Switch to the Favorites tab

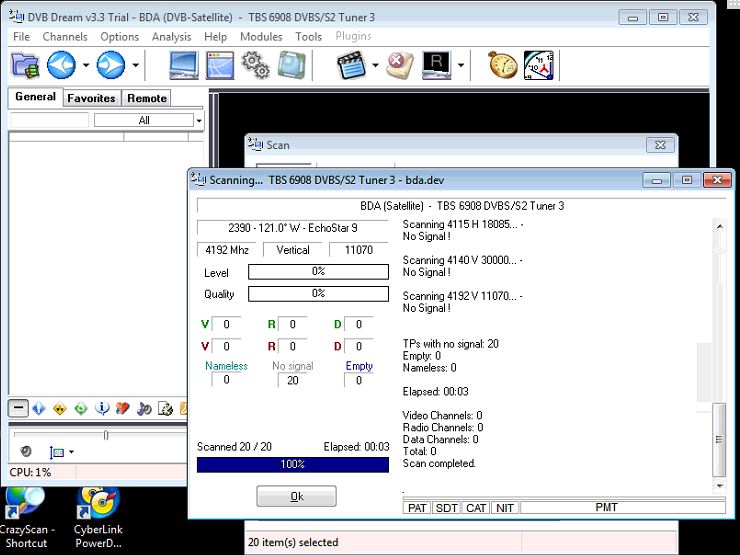[x=92, y=98]
